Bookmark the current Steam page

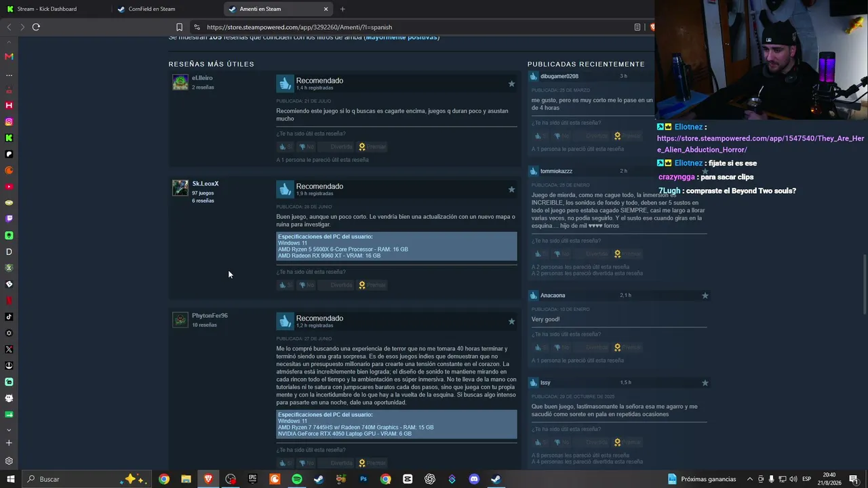point(179,27)
